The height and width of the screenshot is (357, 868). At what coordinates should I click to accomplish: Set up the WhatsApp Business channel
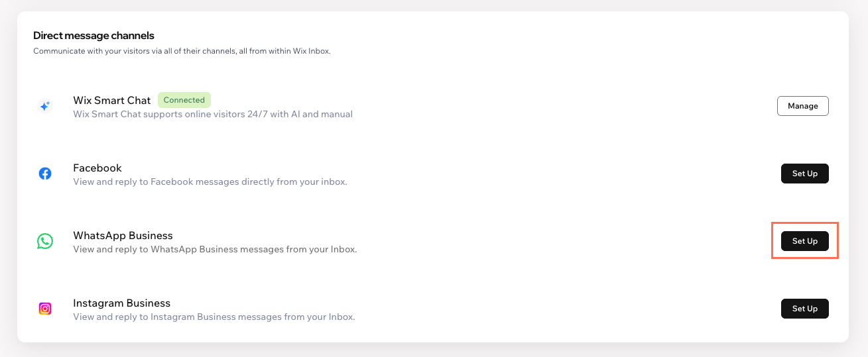(805, 241)
